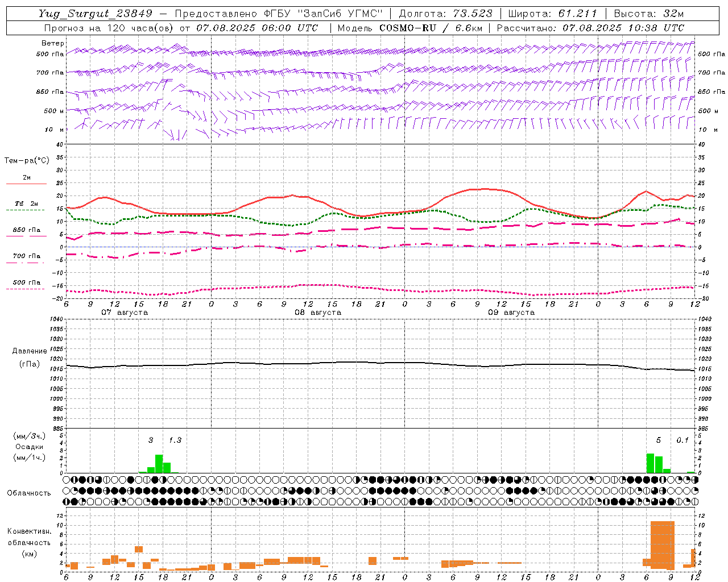728x582 pixels.
Task: Select the text Предоставлено ФГБУ "ЗапСиб УГМС"
Action: (279, 14)
